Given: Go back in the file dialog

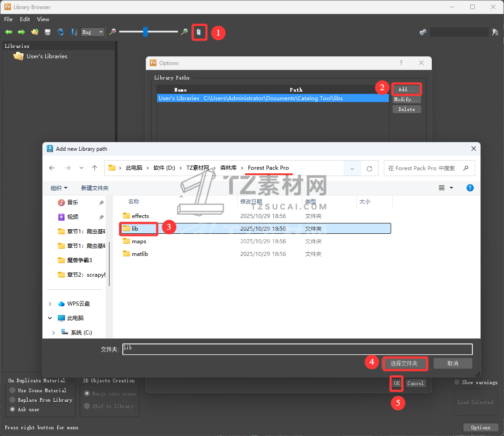Looking at the screenshot, I should point(52,168).
